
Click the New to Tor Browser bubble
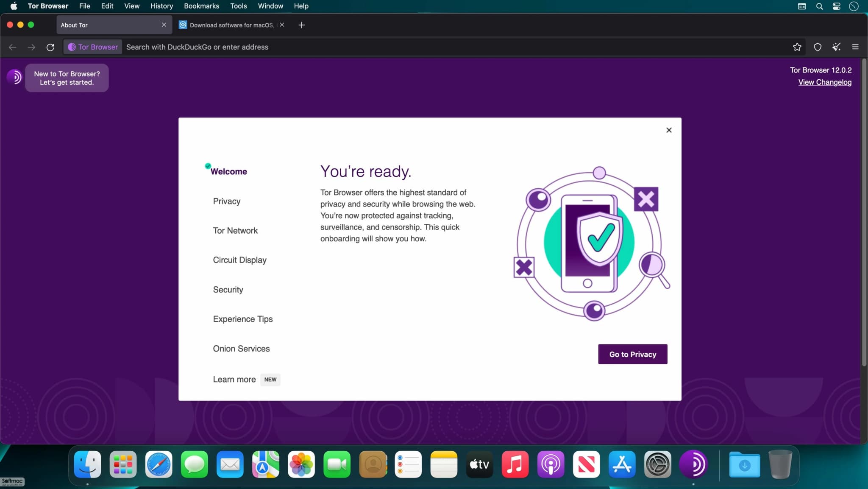(67, 78)
